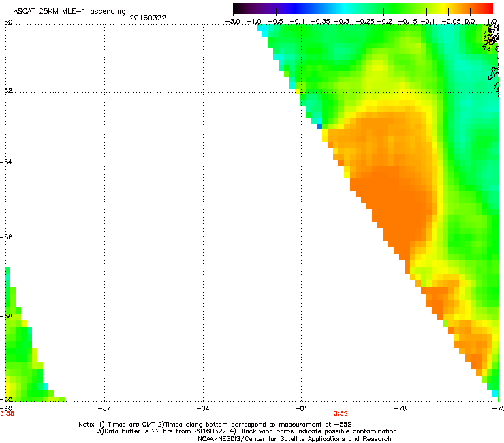Click the -78 longitude axis label
The width and height of the screenshot is (504, 443).
tap(400, 408)
